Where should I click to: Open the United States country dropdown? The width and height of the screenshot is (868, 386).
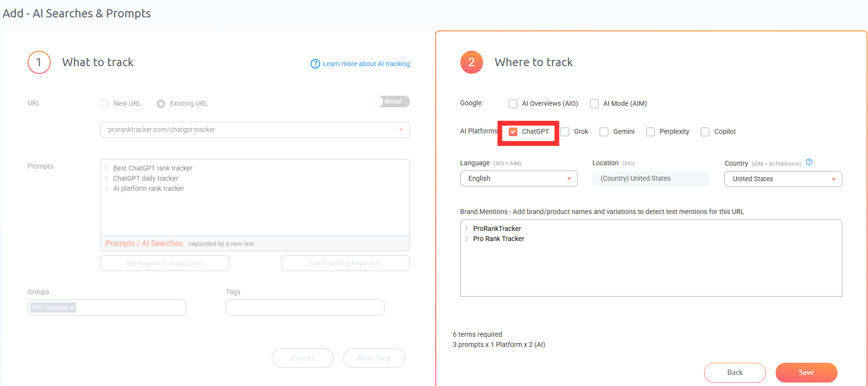coord(783,179)
